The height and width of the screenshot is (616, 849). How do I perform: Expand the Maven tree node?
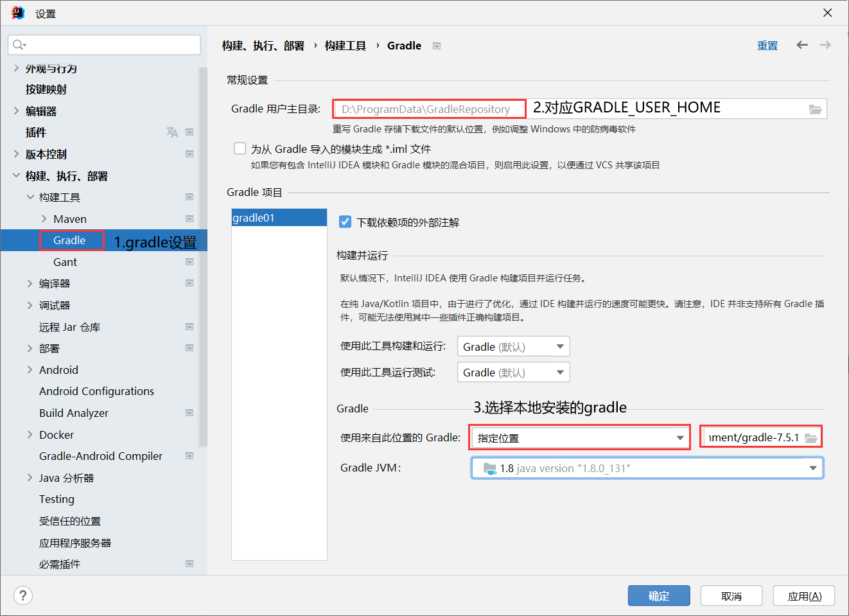point(44,219)
